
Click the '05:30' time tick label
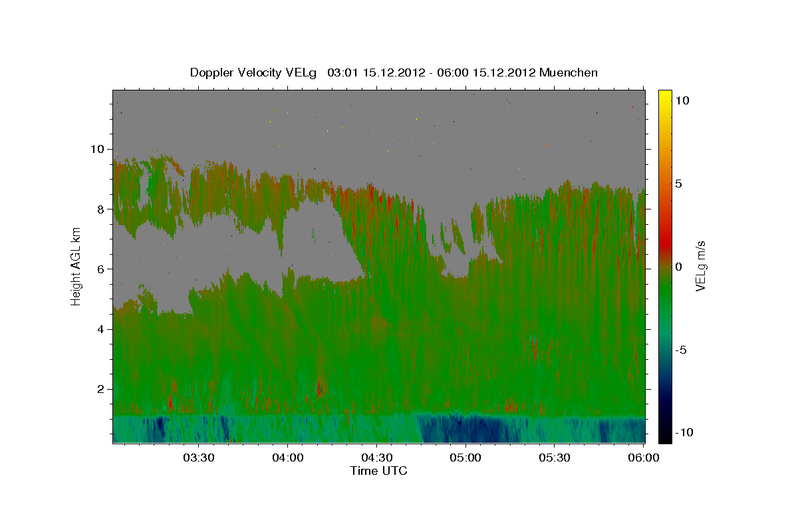[555, 458]
